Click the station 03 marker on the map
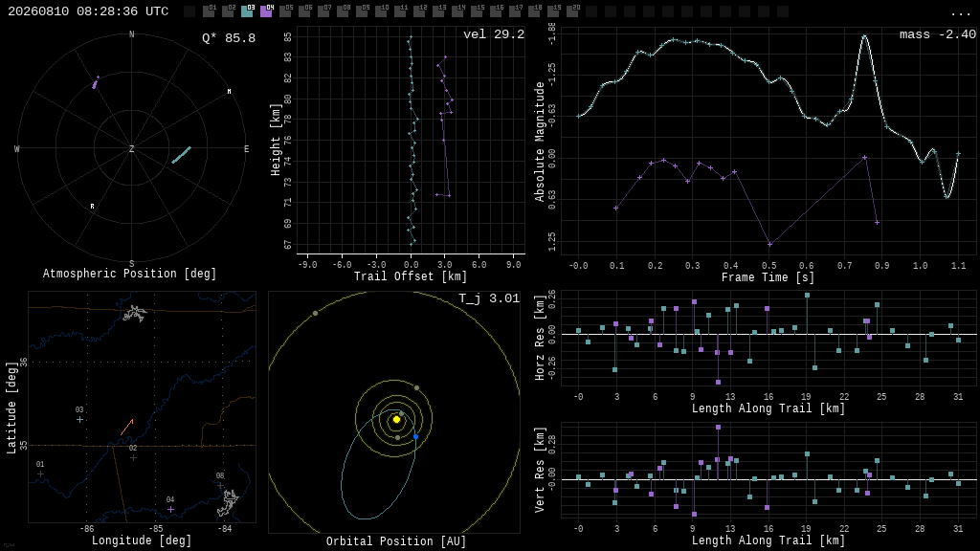This screenshot has width=980, height=551. pos(79,420)
